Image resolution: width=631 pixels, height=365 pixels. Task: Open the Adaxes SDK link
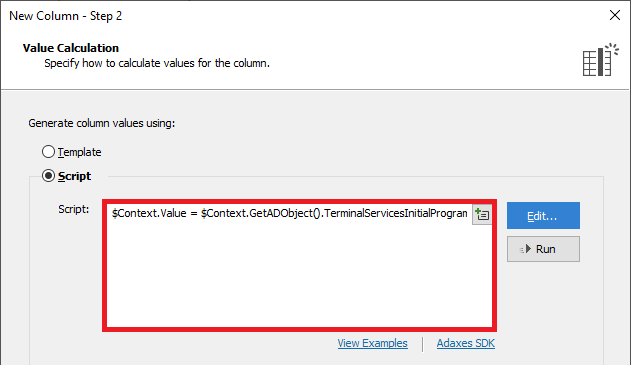pyautogui.click(x=466, y=343)
